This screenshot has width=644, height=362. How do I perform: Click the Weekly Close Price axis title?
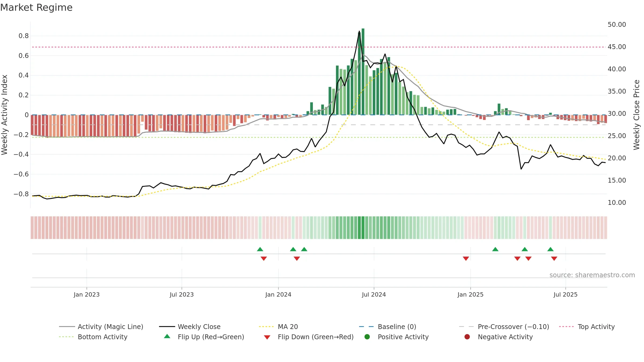click(x=636, y=115)
